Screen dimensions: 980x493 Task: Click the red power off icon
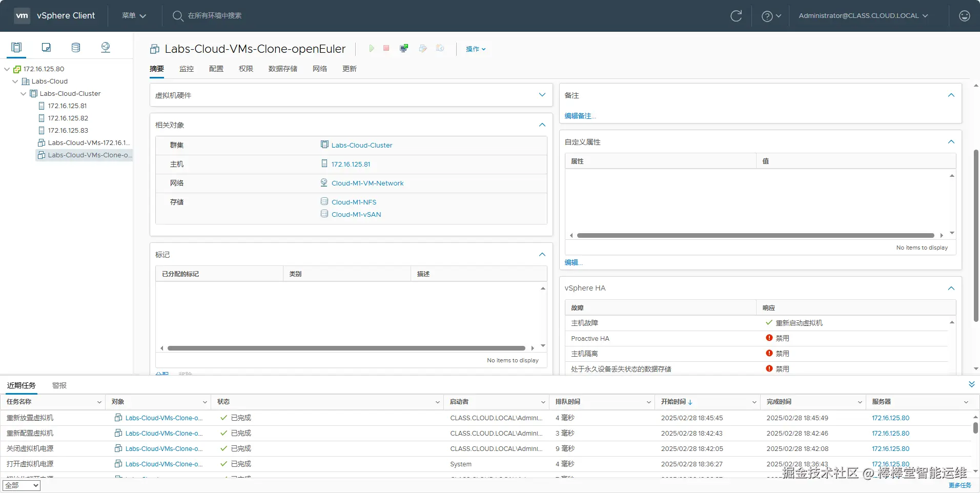[386, 48]
